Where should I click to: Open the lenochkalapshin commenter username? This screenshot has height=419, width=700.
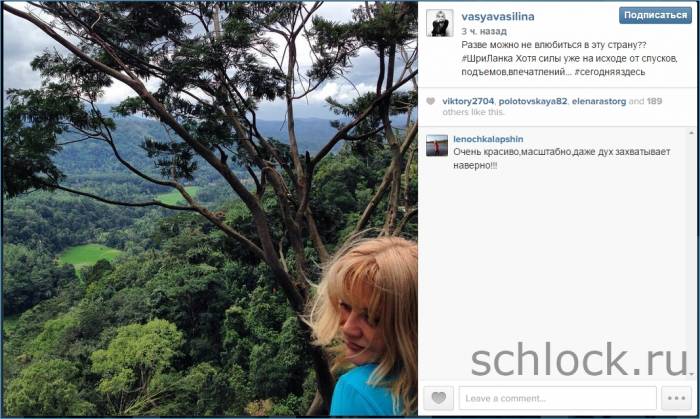(x=488, y=139)
